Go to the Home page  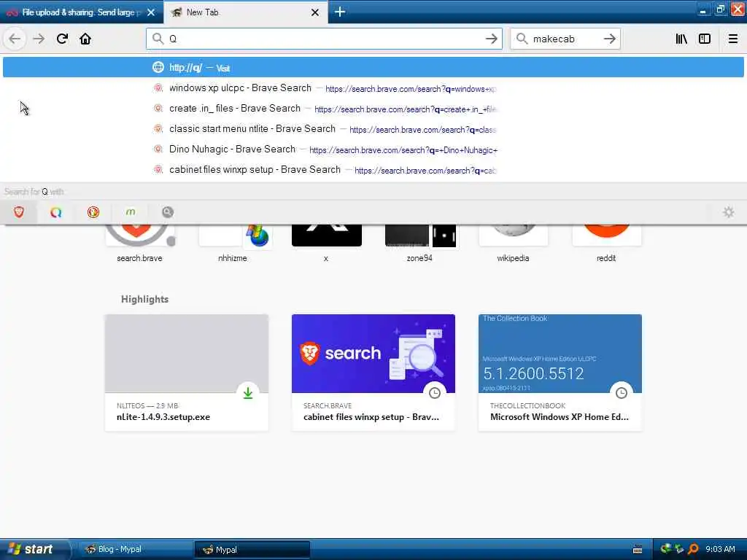coord(85,39)
